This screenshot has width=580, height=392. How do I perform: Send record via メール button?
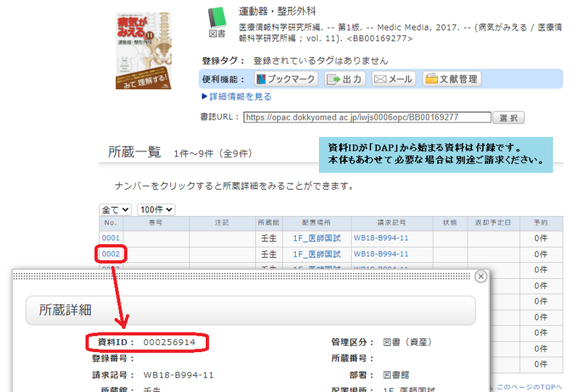(x=394, y=79)
